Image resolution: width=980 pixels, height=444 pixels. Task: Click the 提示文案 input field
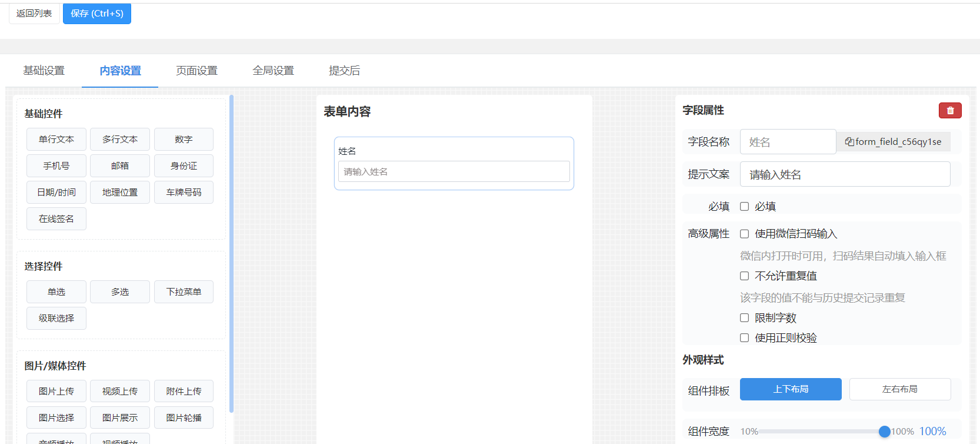[845, 174]
